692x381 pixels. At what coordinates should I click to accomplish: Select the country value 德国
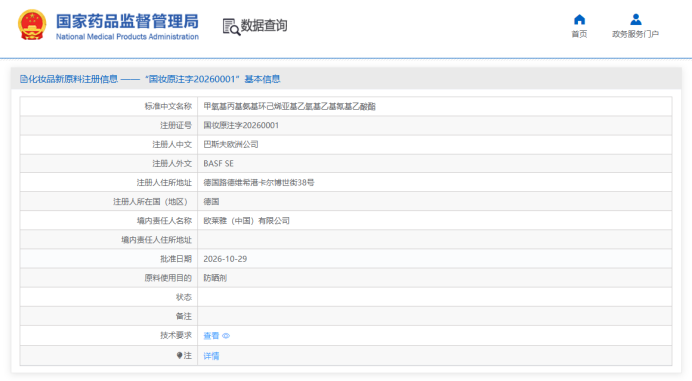tap(211, 202)
